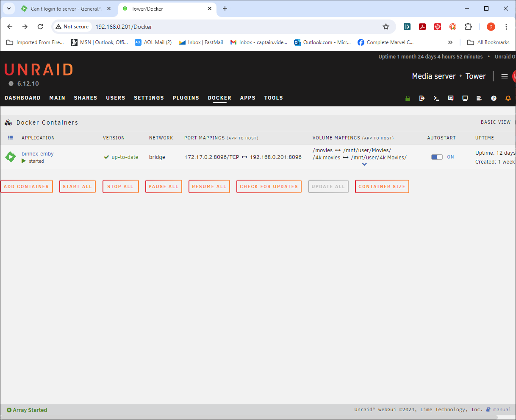Open the All Bookmarks folder
This screenshot has width=516, height=420.
click(488, 42)
